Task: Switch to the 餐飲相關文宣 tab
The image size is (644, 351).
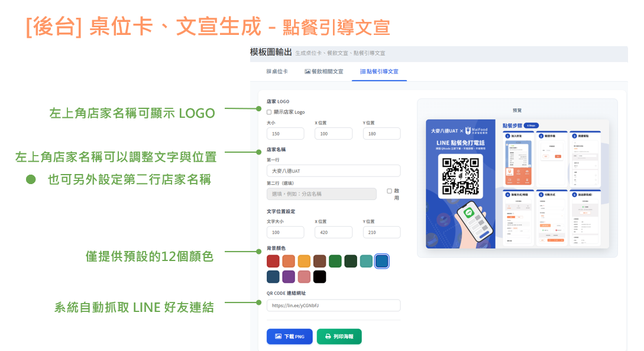Action: pyautogui.click(x=323, y=72)
